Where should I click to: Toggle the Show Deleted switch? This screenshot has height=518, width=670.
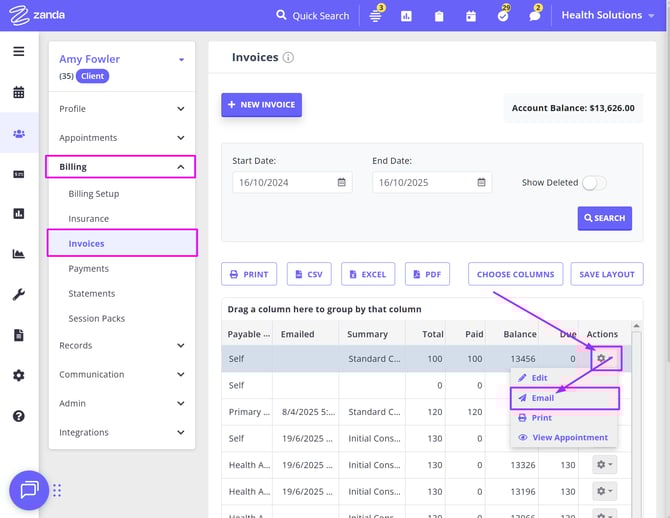pyautogui.click(x=594, y=183)
